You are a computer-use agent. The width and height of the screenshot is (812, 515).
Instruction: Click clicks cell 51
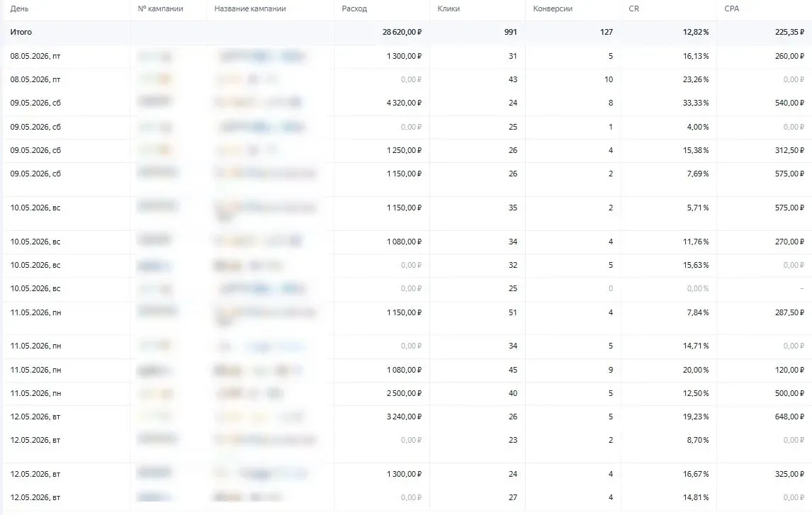[513, 312]
